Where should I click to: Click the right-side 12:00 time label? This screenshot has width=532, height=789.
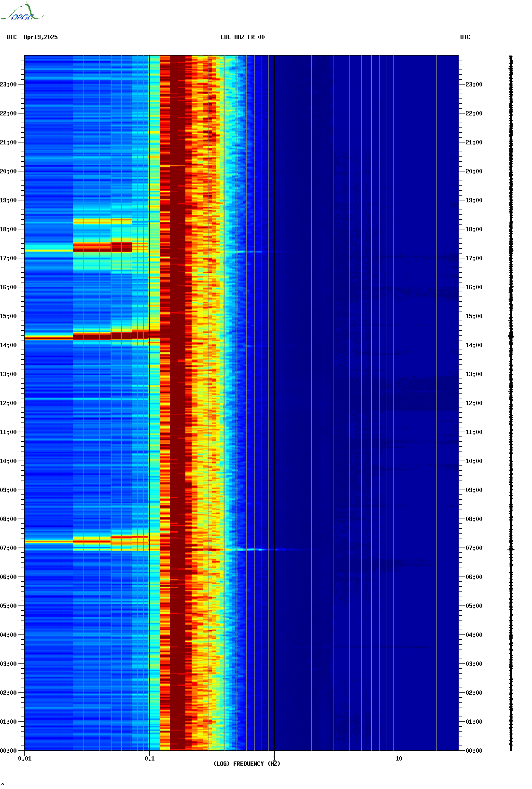point(474,403)
